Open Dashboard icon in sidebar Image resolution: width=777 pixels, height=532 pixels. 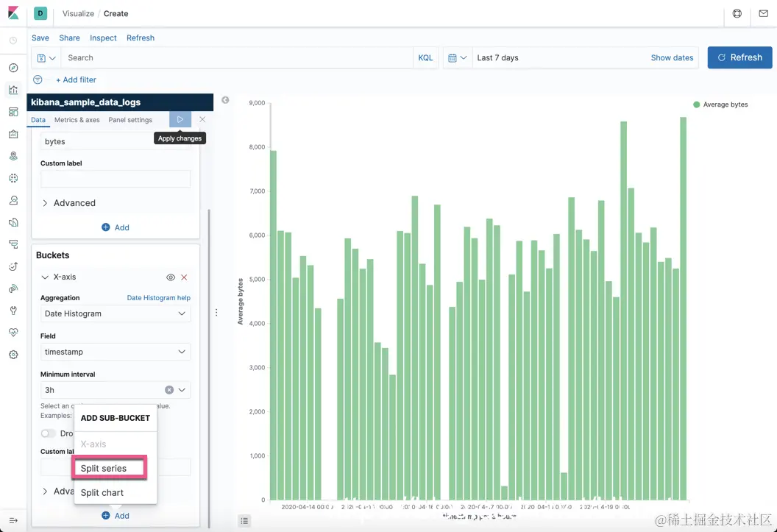(13, 112)
